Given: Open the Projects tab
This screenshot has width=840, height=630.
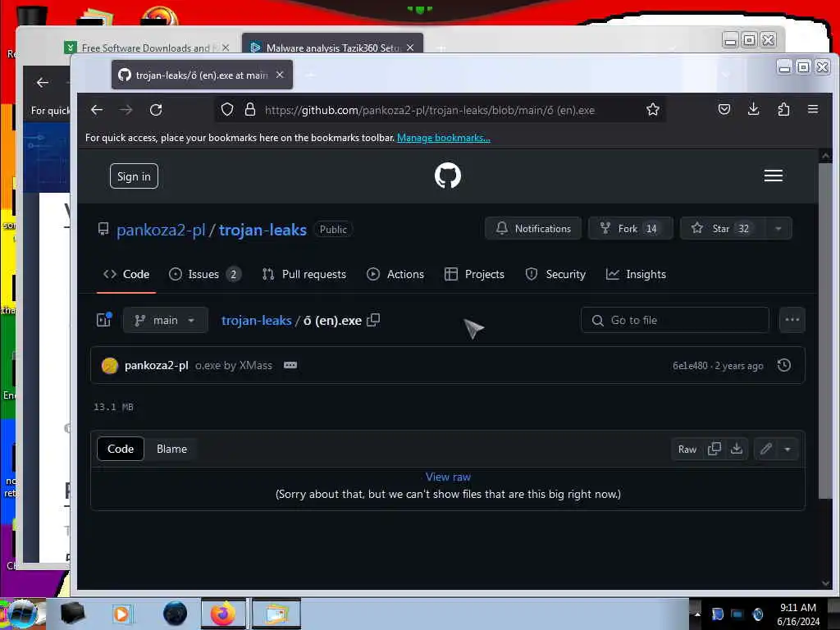Looking at the screenshot, I should [x=475, y=274].
